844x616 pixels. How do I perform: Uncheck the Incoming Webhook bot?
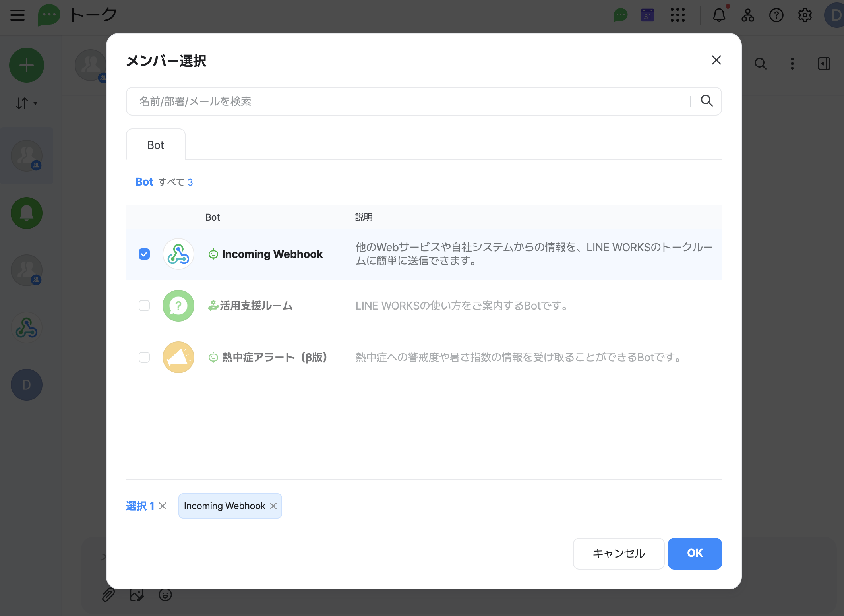pyautogui.click(x=144, y=254)
